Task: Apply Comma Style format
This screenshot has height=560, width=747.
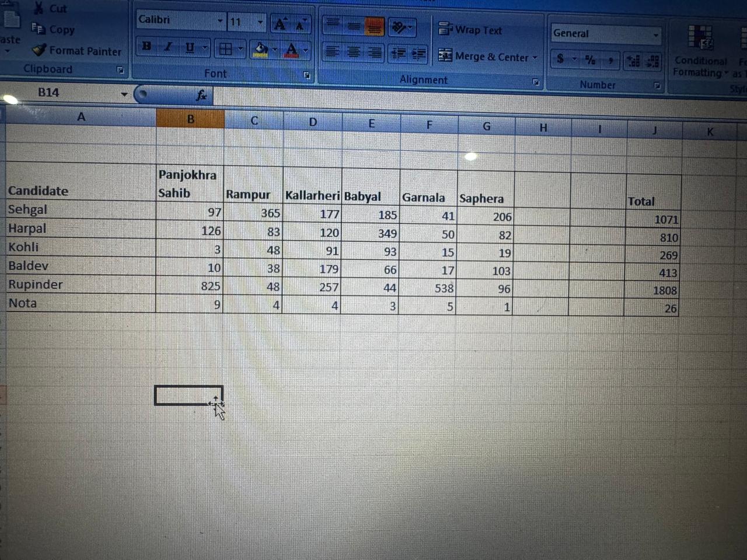Action: [610, 60]
